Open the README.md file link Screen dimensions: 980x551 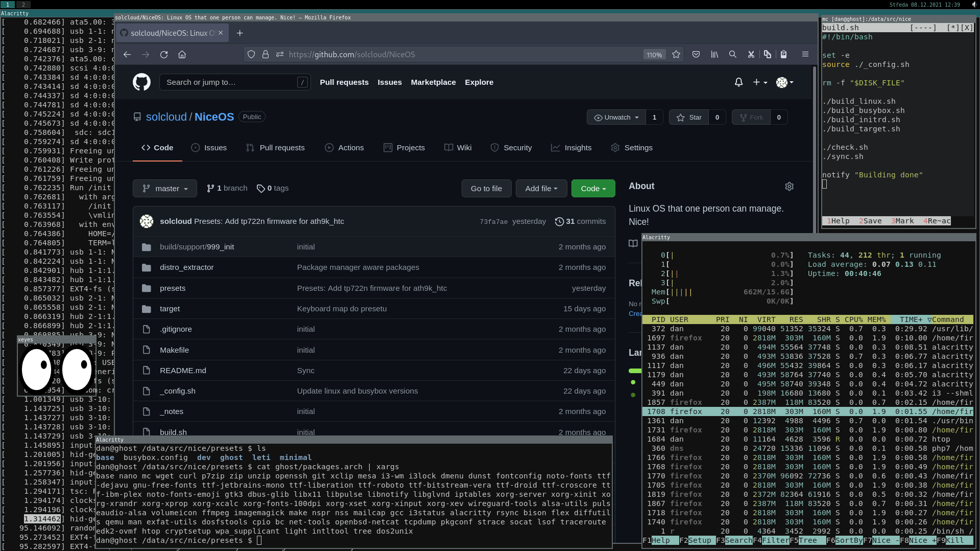(x=183, y=370)
